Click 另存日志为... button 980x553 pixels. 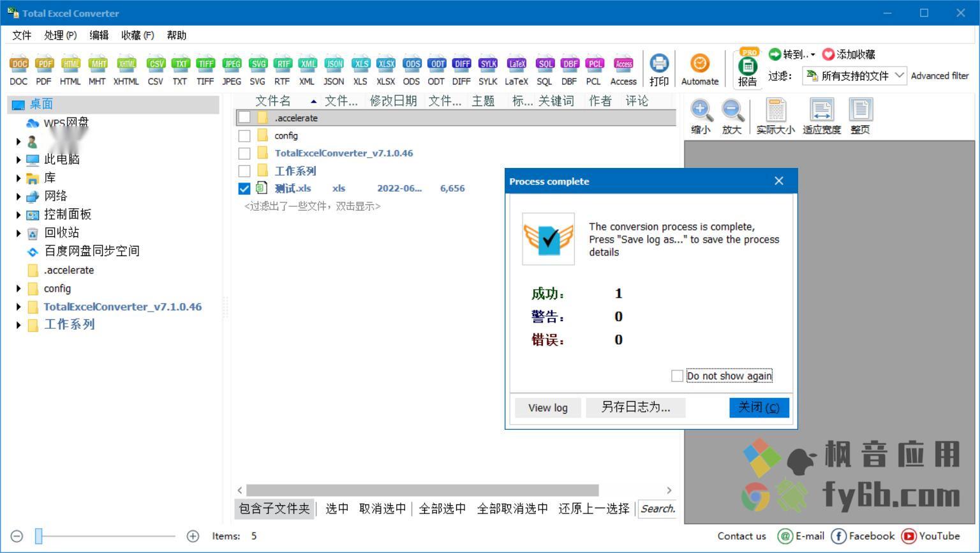click(x=635, y=407)
